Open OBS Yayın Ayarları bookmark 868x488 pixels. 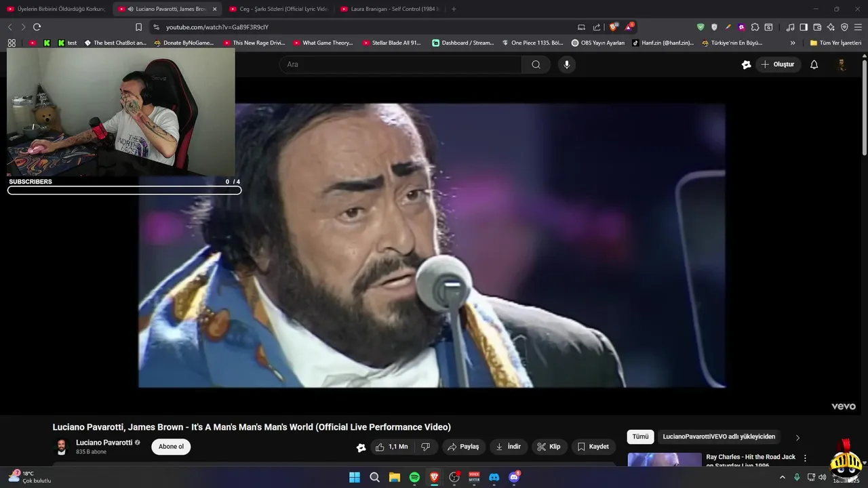(x=598, y=43)
